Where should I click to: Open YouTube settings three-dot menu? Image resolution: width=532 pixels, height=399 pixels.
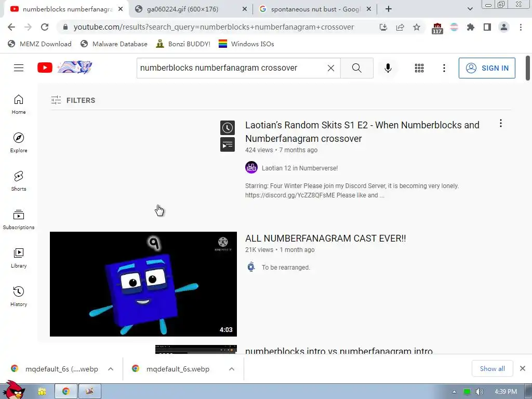[444, 68]
